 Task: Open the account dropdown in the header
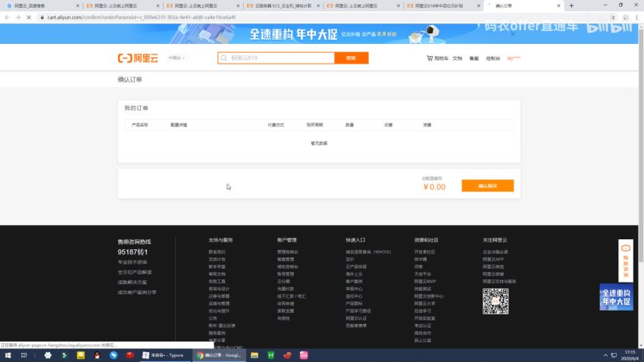pyautogui.click(x=514, y=58)
